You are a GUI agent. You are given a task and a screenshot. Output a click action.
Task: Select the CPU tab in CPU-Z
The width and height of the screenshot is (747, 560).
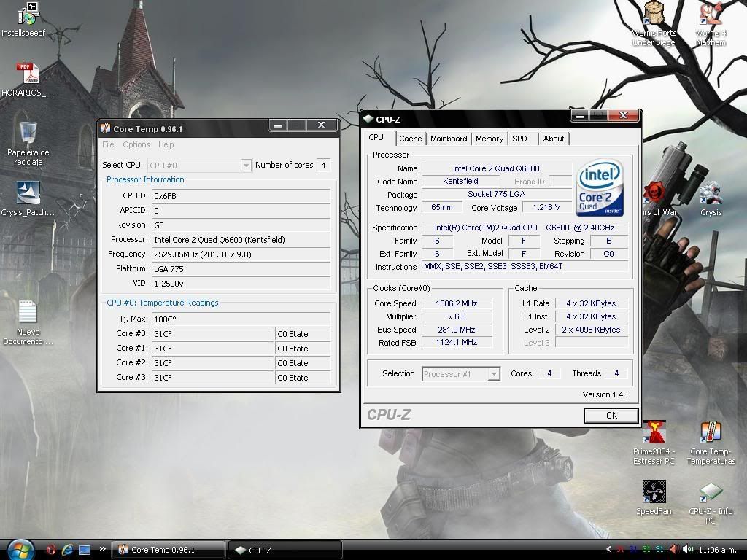[376, 137]
